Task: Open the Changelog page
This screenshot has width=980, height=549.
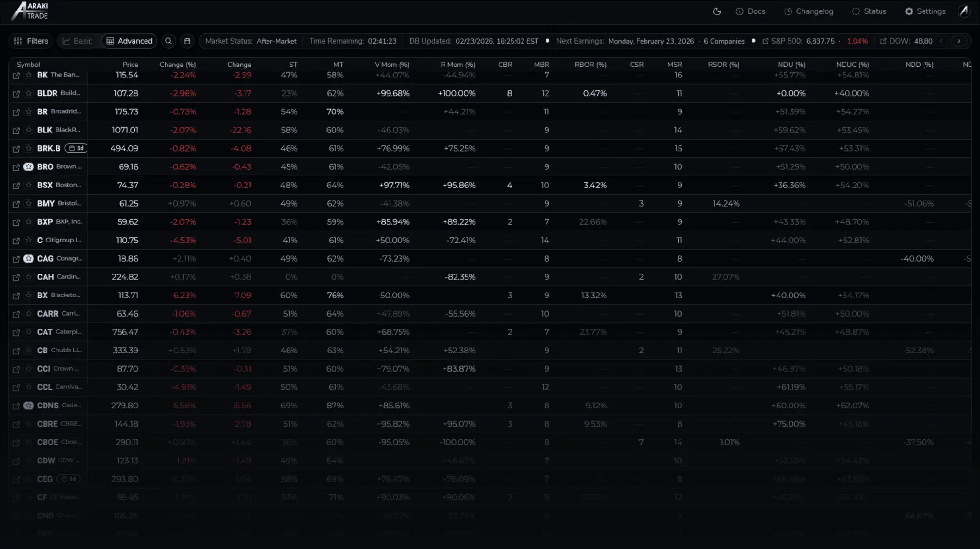Action: coord(809,11)
